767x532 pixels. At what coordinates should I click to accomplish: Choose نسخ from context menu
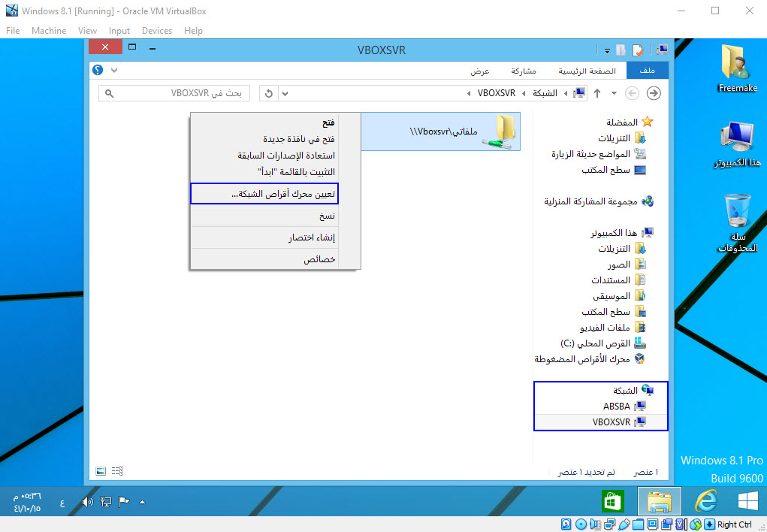coord(276,216)
